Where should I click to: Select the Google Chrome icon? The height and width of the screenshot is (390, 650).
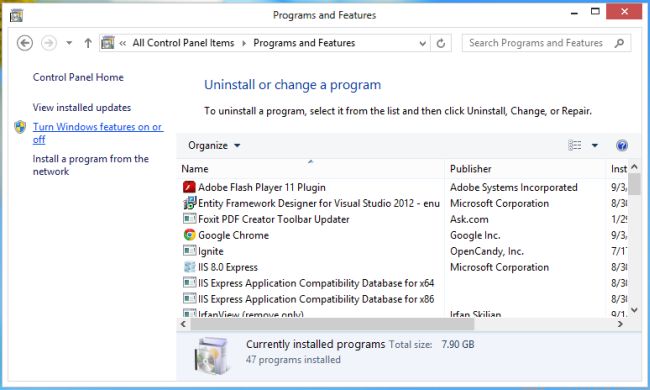[x=189, y=235]
